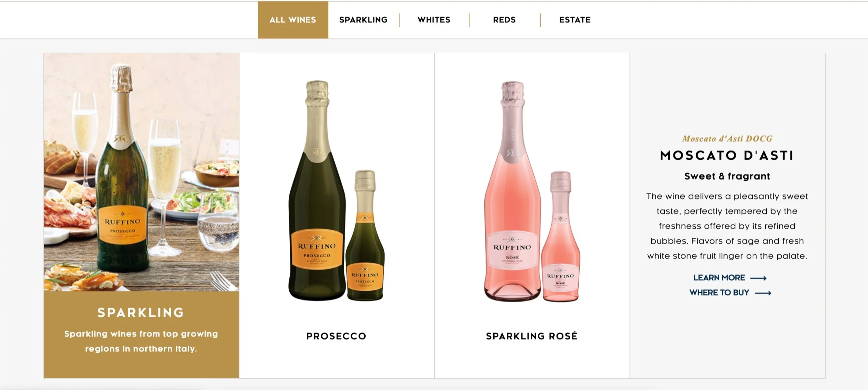Image resolution: width=868 pixels, height=390 pixels.
Task: Open the WHERE TO BUY link
Action: tap(719, 292)
